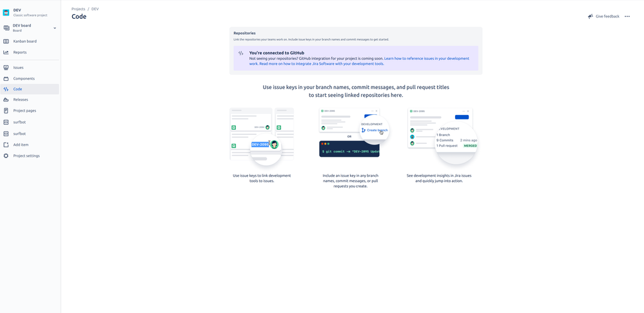
Task: Open Components using its sidebar icon
Action: [6, 79]
